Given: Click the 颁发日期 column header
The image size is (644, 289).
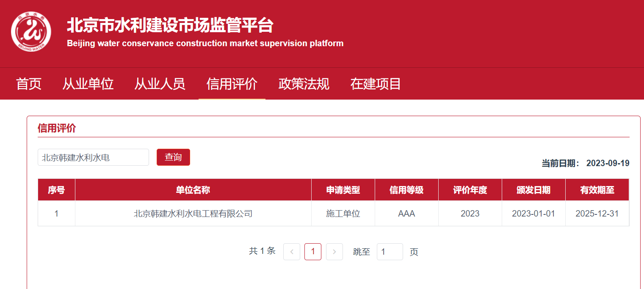Looking at the screenshot, I should [x=533, y=190].
